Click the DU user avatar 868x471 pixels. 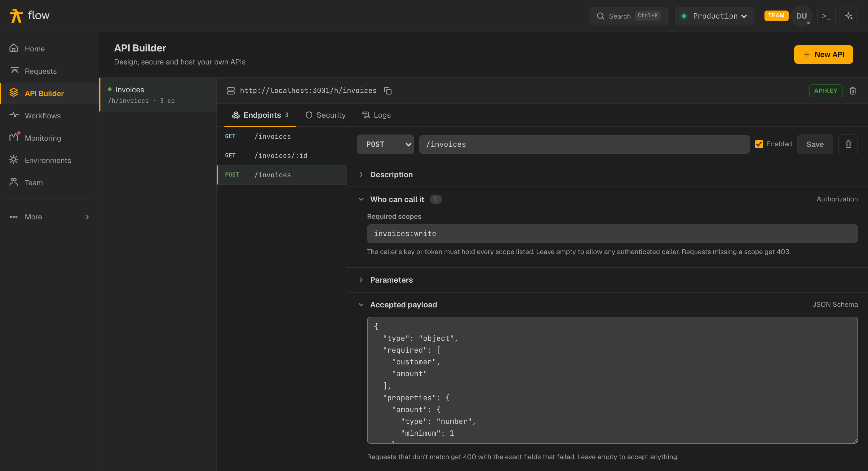[801, 16]
